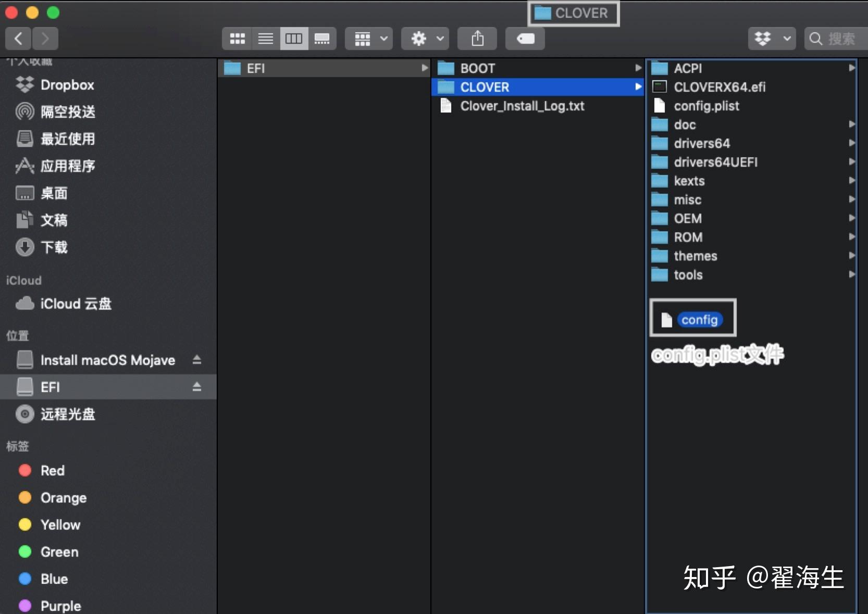Go back with the left chevron button

(x=18, y=39)
